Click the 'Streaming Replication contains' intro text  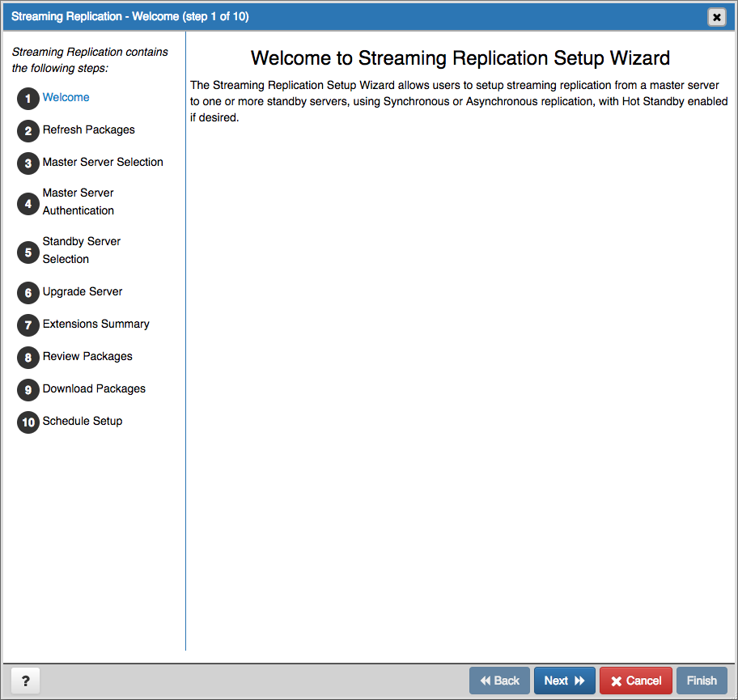90,60
